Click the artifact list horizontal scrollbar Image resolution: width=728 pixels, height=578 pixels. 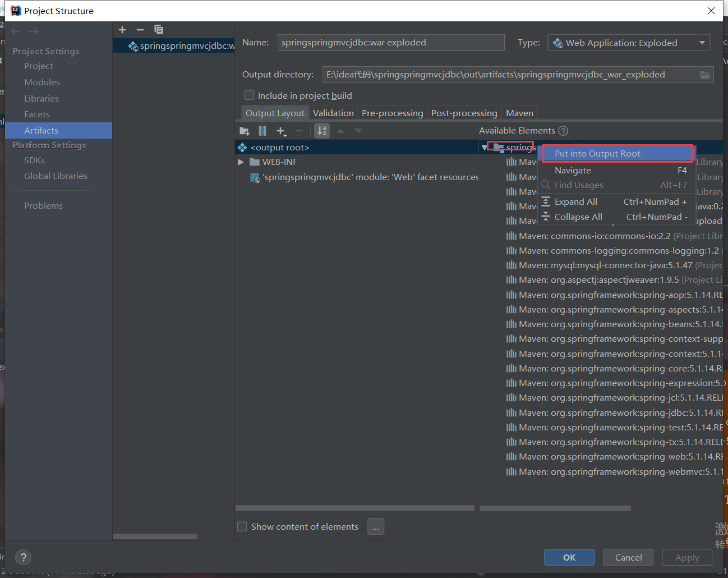(155, 536)
